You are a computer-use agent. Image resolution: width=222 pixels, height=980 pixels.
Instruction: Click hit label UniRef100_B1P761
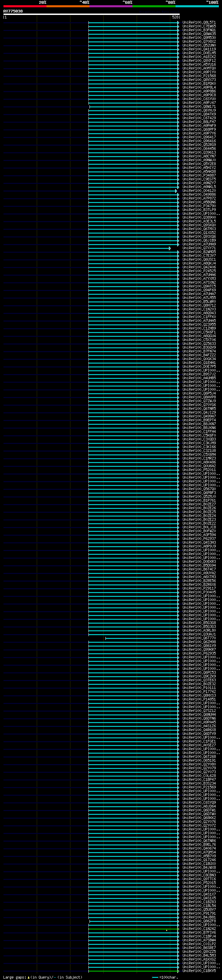(199, 500)
